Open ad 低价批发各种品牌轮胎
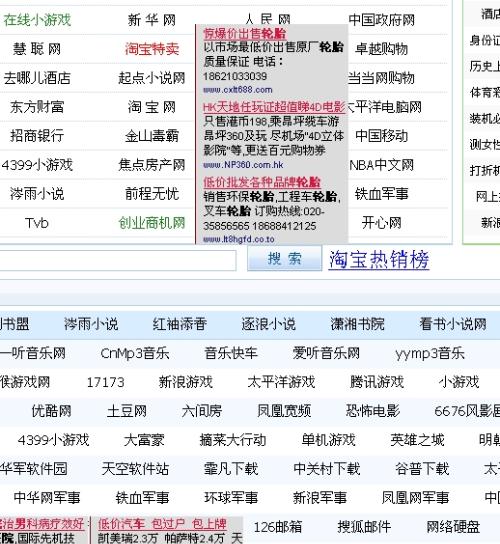 point(262,182)
